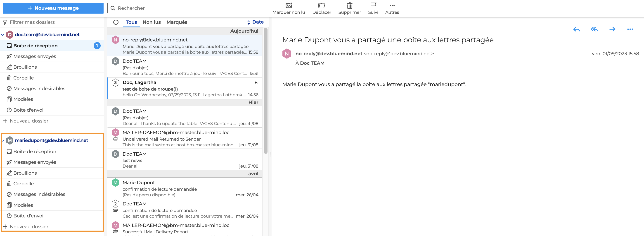The height and width of the screenshot is (236, 644).
Task: Switch to the Non lus tab
Action: 152,22
